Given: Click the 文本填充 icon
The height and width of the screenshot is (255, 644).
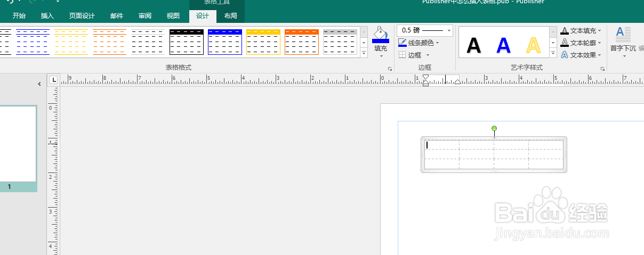Looking at the screenshot, I should (565, 30).
